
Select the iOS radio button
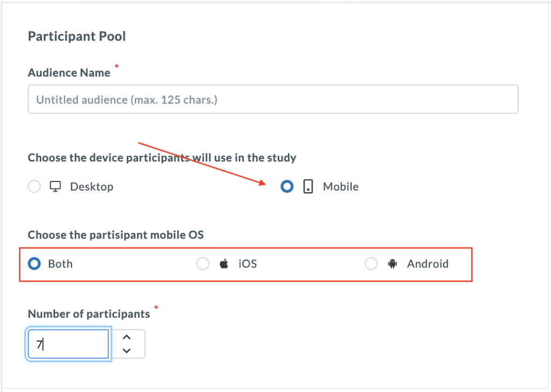click(203, 264)
